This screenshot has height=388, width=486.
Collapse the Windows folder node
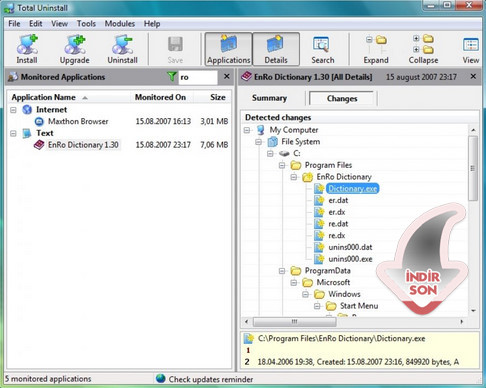(x=305, y=294)
